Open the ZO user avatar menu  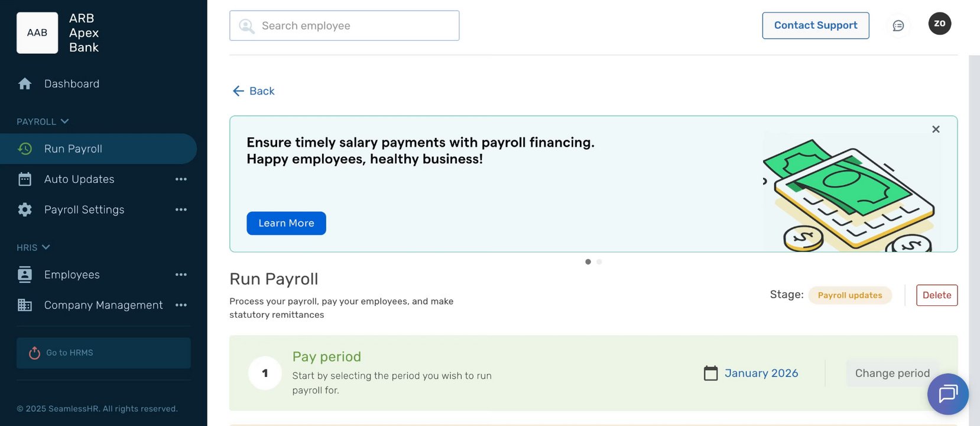(939, 24)
